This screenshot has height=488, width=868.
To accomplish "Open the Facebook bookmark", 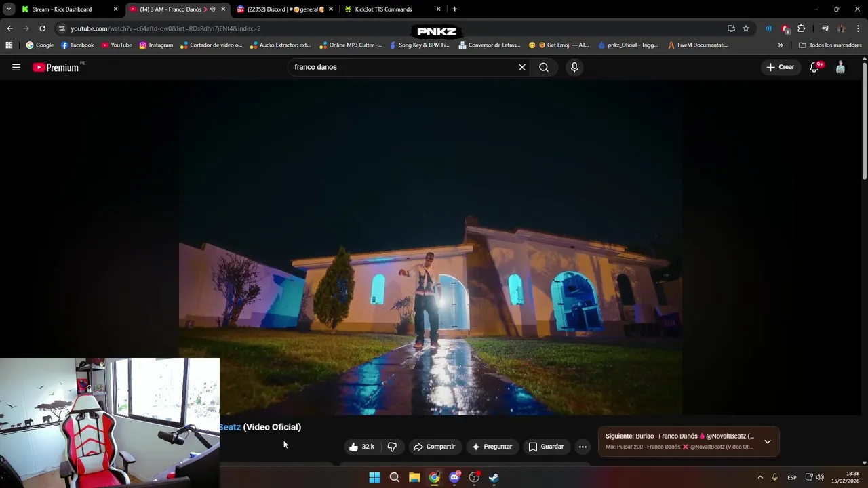I will coord(77,45).
